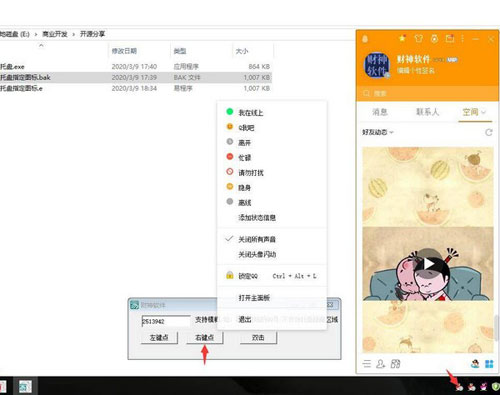Click the 财神软件 profile avatar
This screenshot has width=500, height=395.
point(377,65)
